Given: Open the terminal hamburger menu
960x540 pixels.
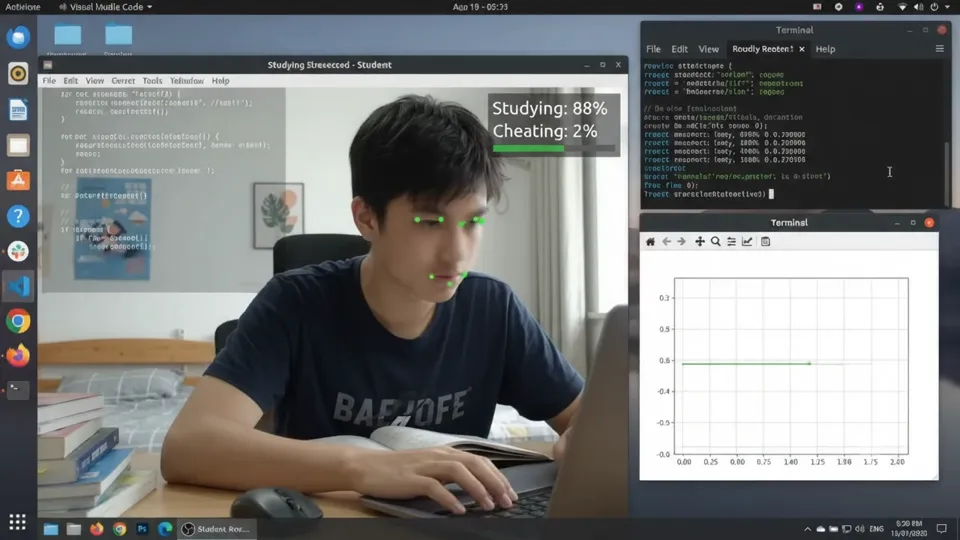Looking at the screenshot, I should click(x=940, y=49).
